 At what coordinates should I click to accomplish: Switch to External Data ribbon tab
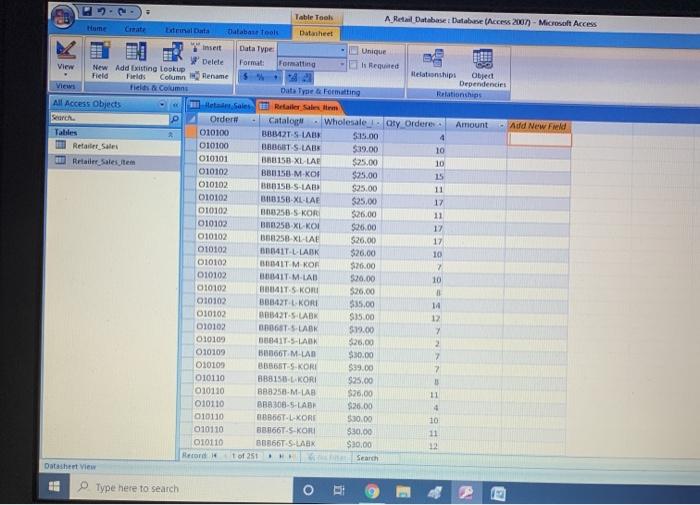(x=187, y=30)
